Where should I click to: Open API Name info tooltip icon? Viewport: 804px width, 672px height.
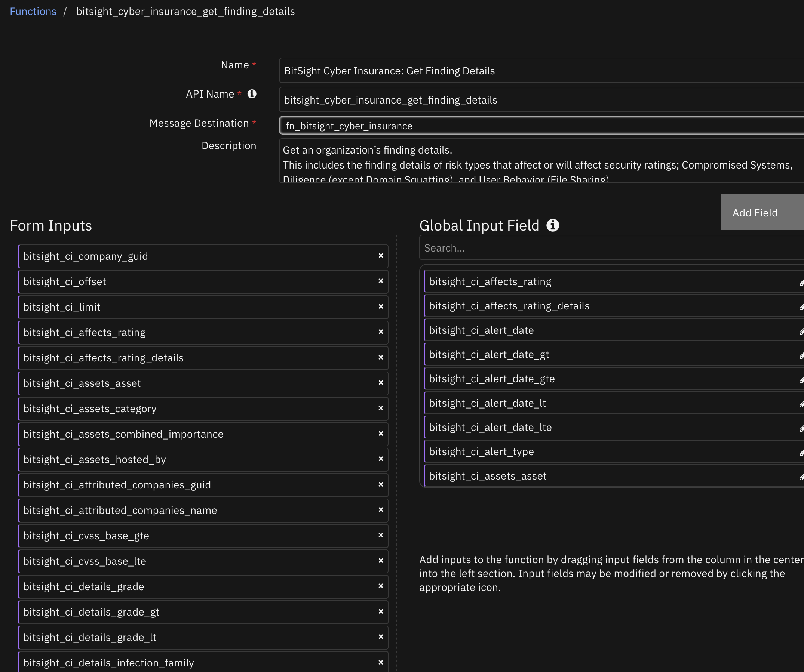252,94
